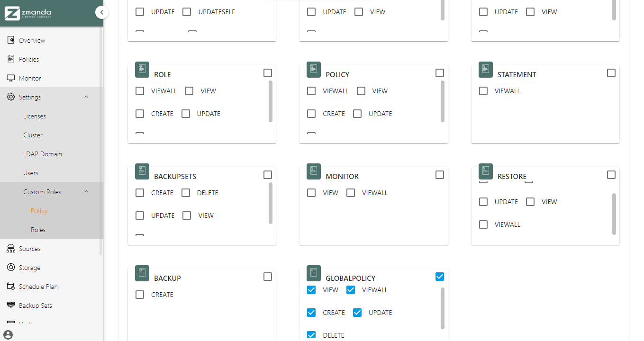Select all MONITOR permissions checkbox in header
The height and width of the screenshot is (341, 644).
click(440, 175)
